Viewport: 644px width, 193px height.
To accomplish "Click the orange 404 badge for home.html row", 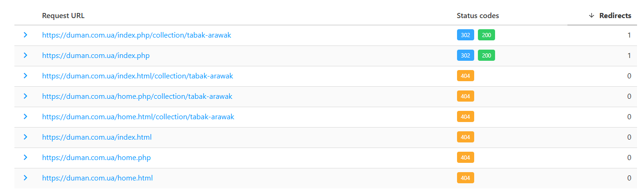I will [x=465, y=178].
